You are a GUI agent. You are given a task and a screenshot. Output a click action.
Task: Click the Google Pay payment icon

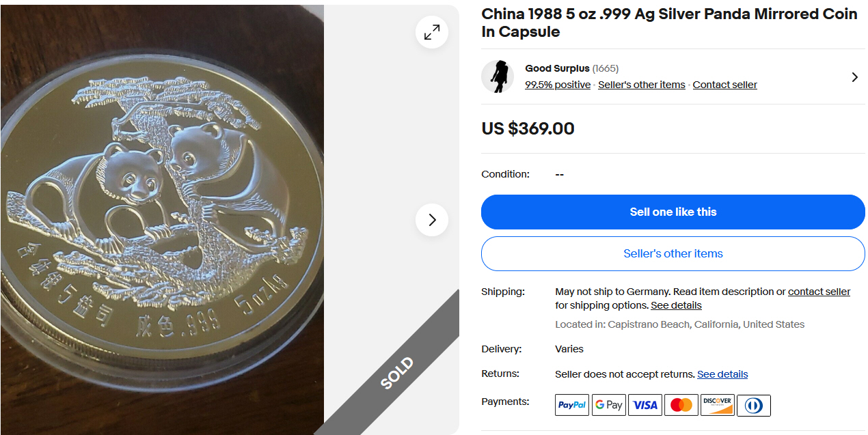608,405
